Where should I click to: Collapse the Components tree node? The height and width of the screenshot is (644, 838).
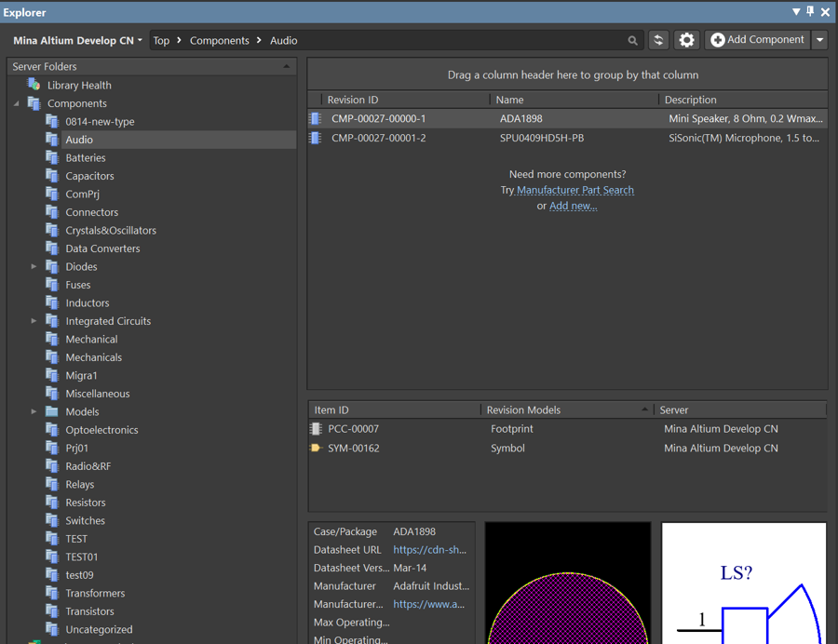(x=17, y=103)
